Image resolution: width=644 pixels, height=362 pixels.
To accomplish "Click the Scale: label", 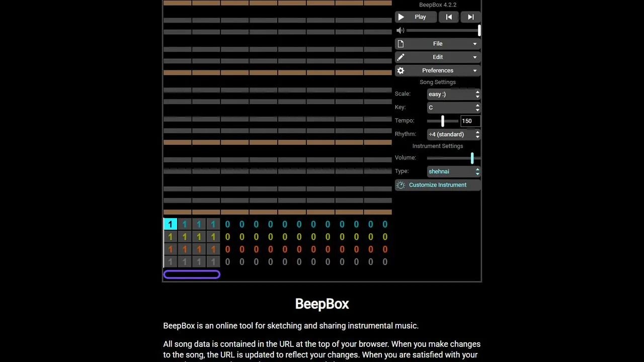I will coord(403,94).
